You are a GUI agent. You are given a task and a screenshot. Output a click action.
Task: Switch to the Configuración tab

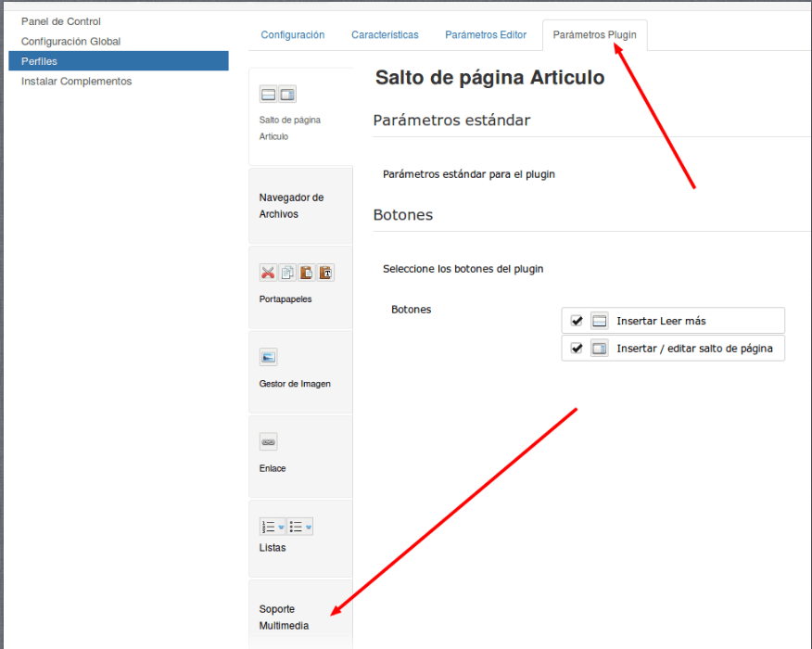pyautogui.click(x=293, y=34)
